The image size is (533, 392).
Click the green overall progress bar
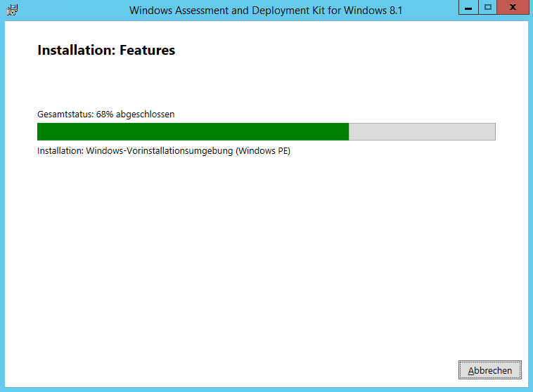click(266, 131)
